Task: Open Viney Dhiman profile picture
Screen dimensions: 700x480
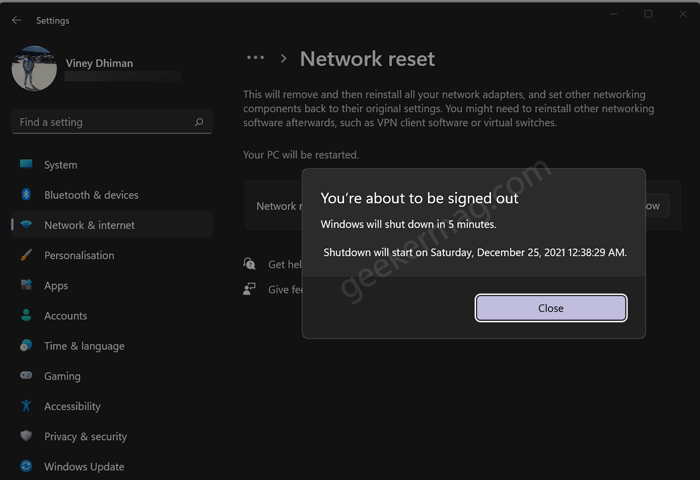Action: click(34, 68)
